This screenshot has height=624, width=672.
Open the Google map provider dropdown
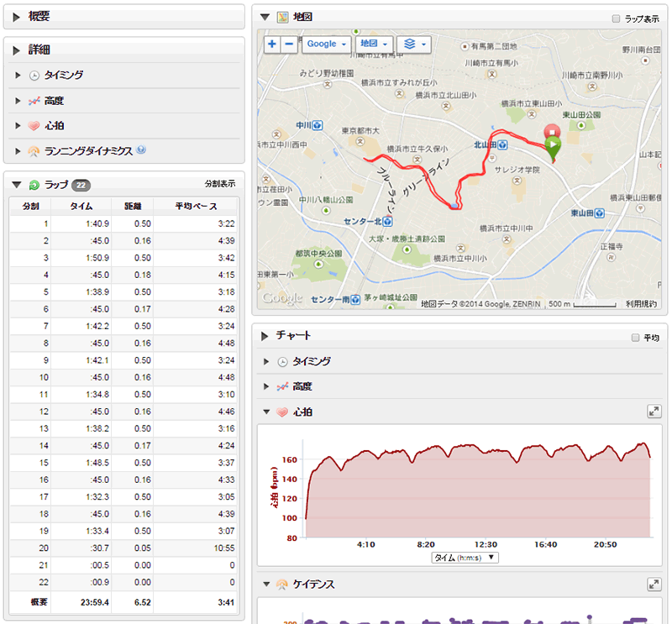(x=327, y=44)
